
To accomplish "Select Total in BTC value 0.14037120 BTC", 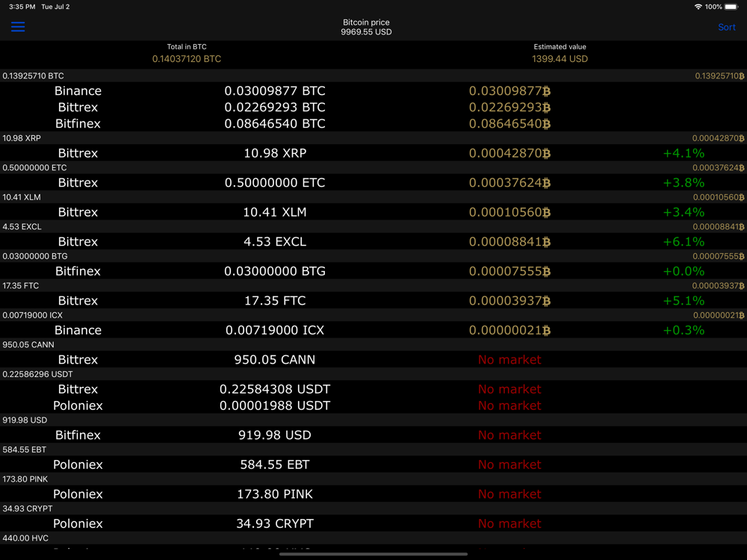I will (186, 58).
